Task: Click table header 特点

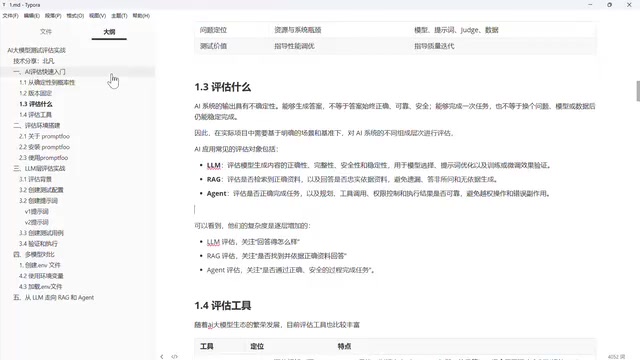Action: click(344, 346)
